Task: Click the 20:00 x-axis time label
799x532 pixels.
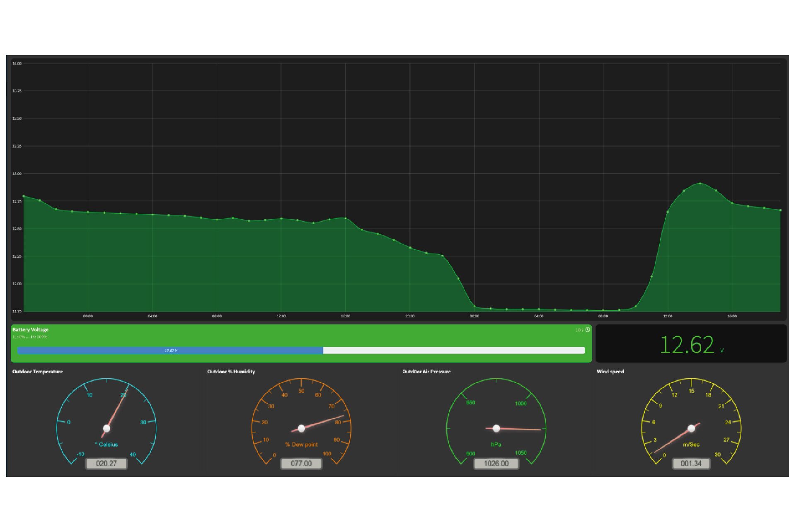Action: tap(410, 316)
